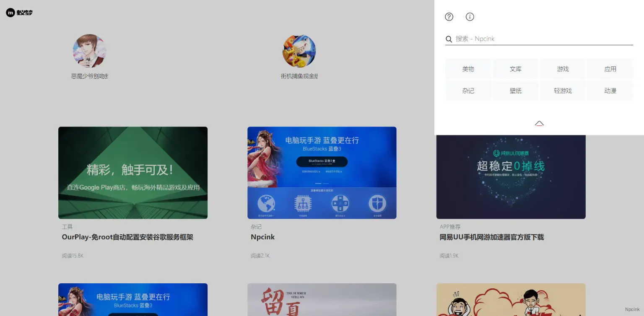Viewport: 644px width, 316px height.
Task: Open the 轻游戏 category
Action: coord(563,91)
